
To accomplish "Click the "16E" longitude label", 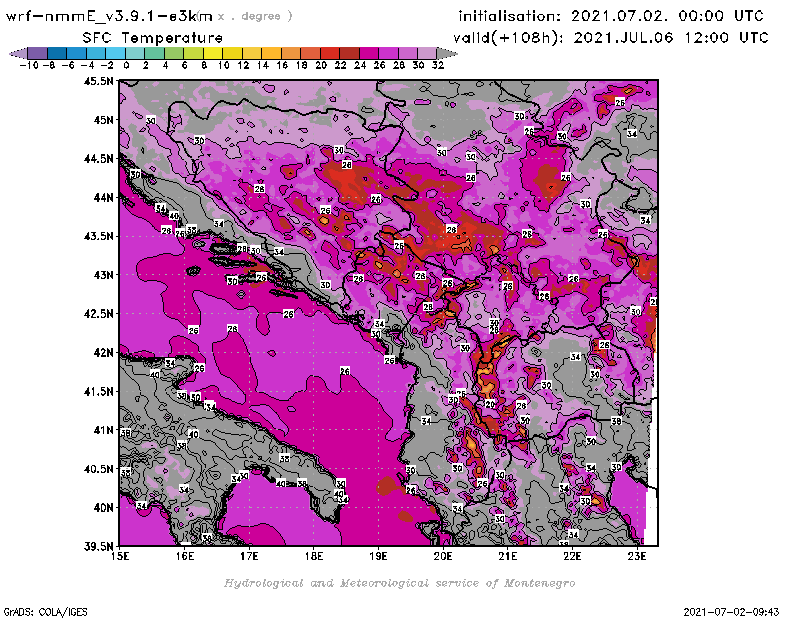I will click(185, 556).
